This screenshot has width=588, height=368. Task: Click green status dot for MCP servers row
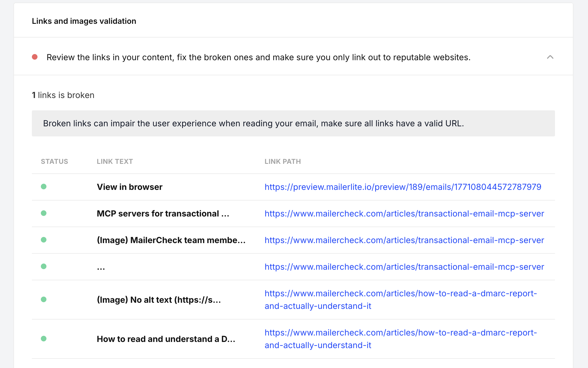[44, 213]
